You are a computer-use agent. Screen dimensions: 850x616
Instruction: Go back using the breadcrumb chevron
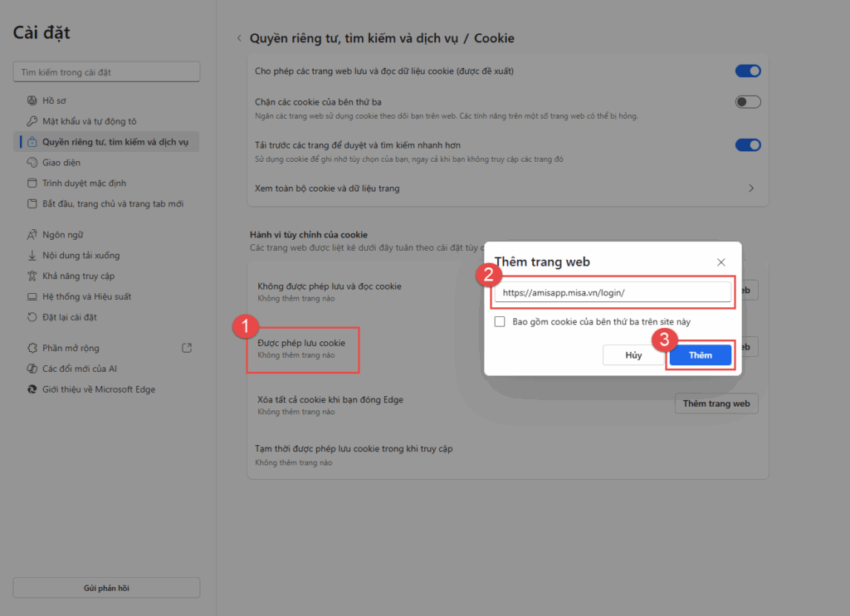pyautogui.click(x=239, y=38)
